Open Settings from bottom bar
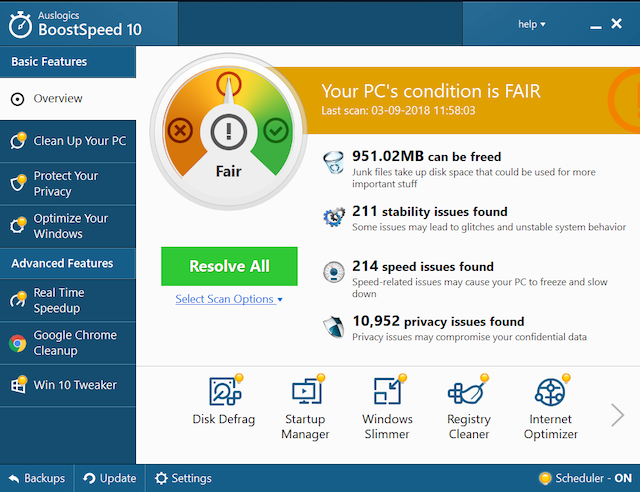The width and height of the screenshot is (640, 492). point(183,478)
